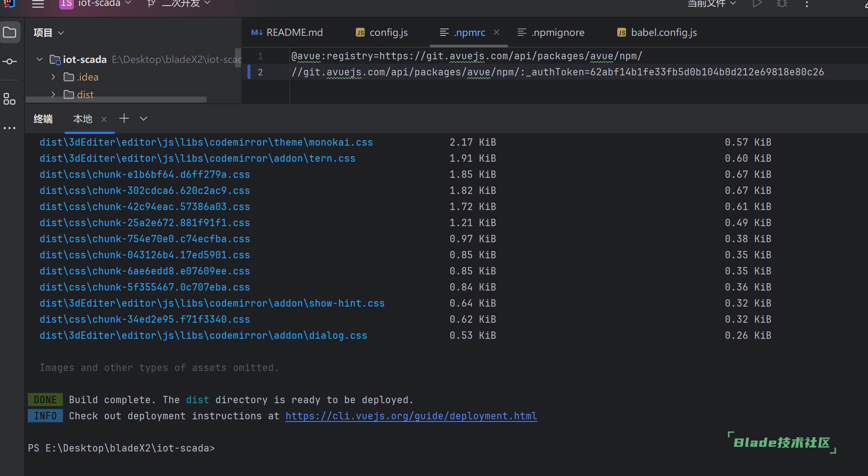
Task: Switch to the .npmignore tab
Action: [551, 33]
